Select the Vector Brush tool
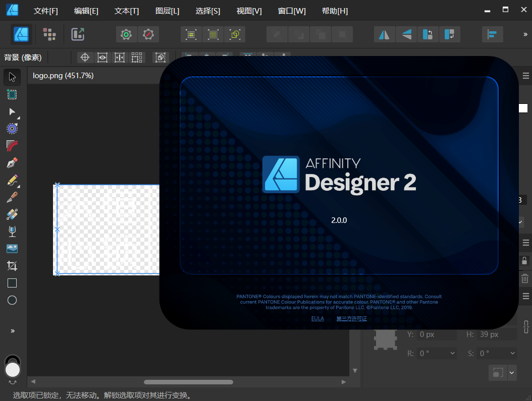The height and width of the screenshot is (401, 532). point(12,197)
